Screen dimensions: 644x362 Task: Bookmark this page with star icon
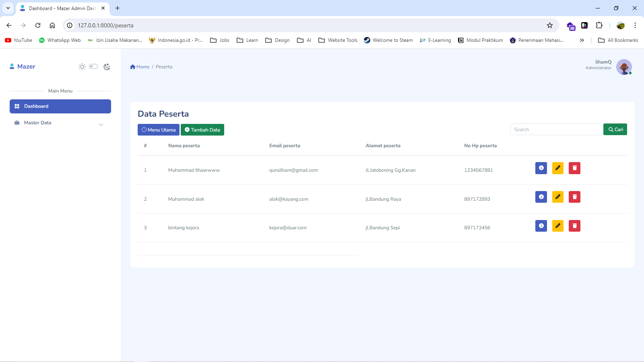tap(549, 25)
